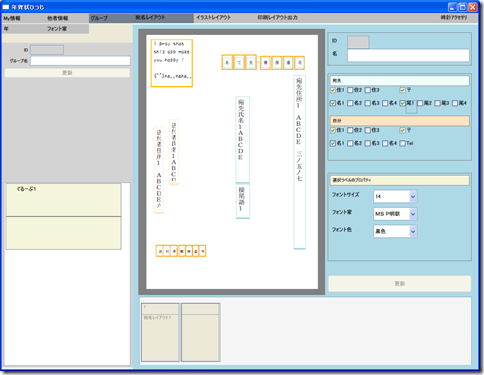Select the 送付者氏名1 vertical label on canvas
This screenshot has width=484, height=375.
(173, 152)
